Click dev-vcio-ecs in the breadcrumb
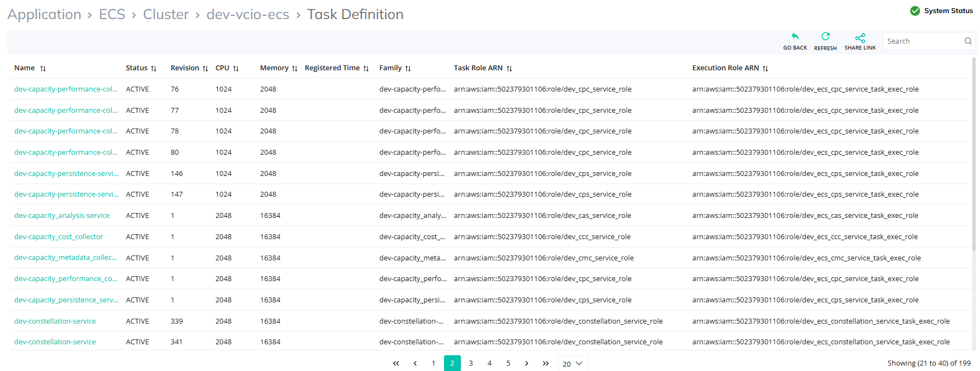980x371 pixels. (248, 15)
